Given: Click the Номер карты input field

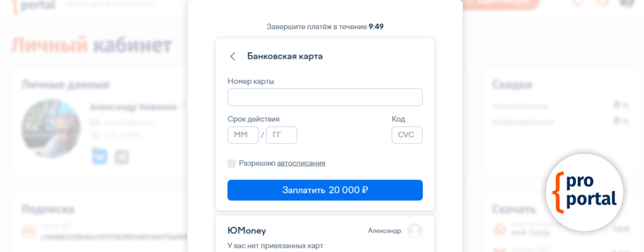Looking at the screenshot, I should click(x=325, y=98).
